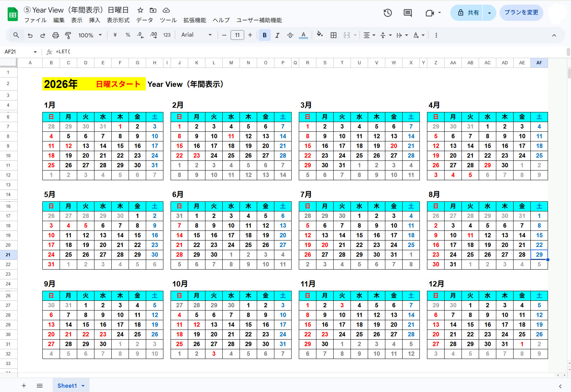Image resolution: width=571 pixels, height=392 pixels.
Task: Increase font size with plus button
Action: point(250,35)
